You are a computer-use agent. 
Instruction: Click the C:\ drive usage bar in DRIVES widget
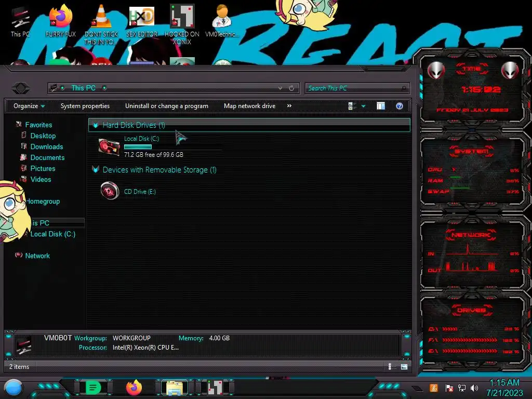450,329
